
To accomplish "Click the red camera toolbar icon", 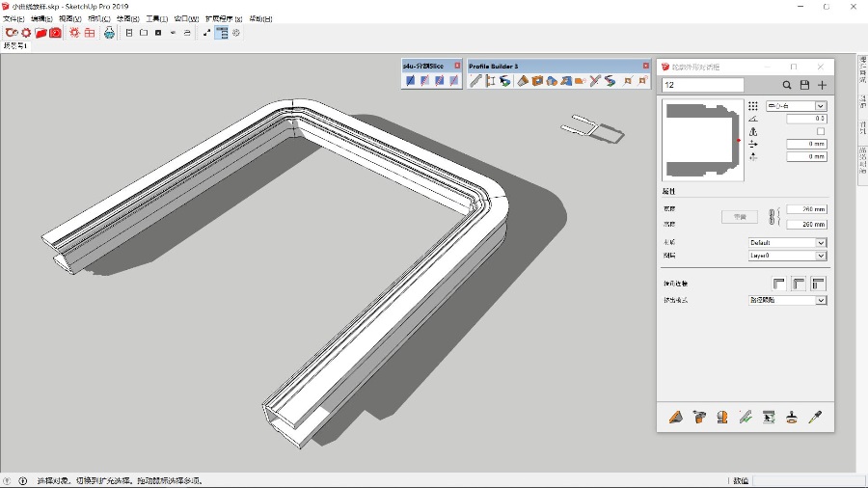I will (x=55, y=33).
